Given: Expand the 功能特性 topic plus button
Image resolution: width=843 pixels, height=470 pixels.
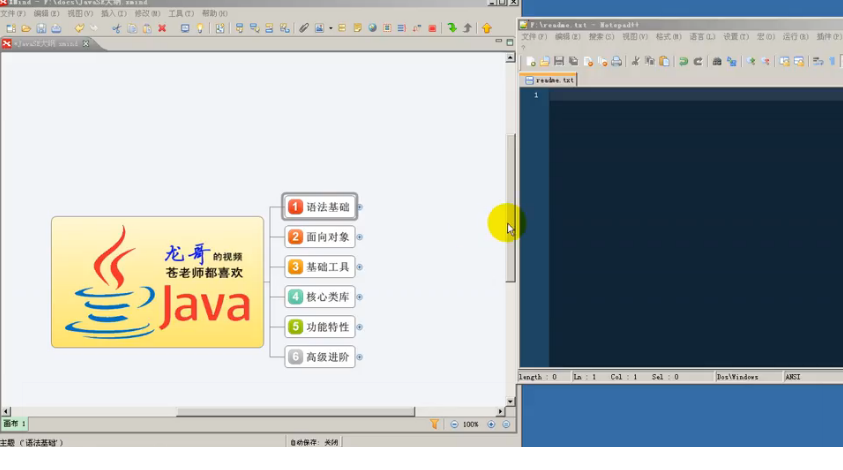Looking at the screenshot, I should (360, 327).
